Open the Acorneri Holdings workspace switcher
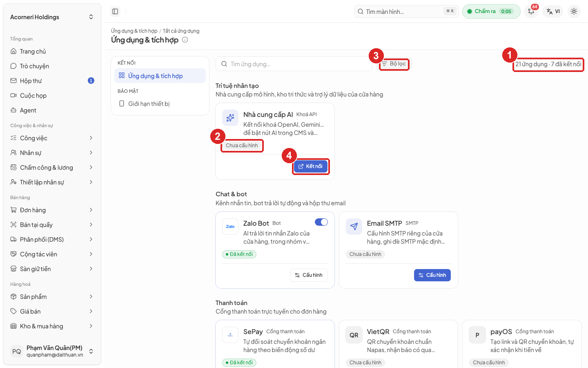Screen dimensions: 588x368 52,17
